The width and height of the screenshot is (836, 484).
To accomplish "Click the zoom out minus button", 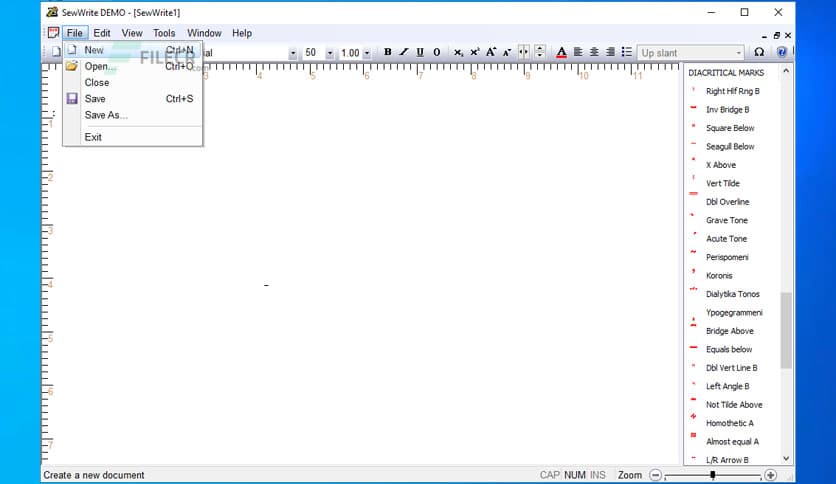I will (656, 475).
